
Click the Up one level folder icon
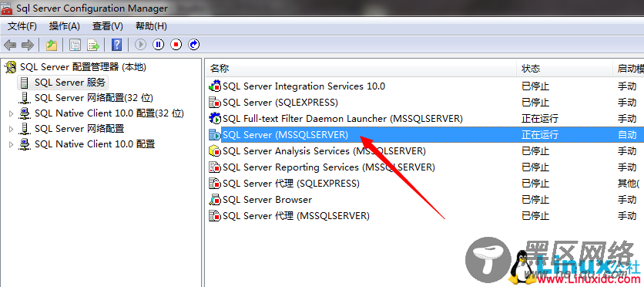[52, 45]
